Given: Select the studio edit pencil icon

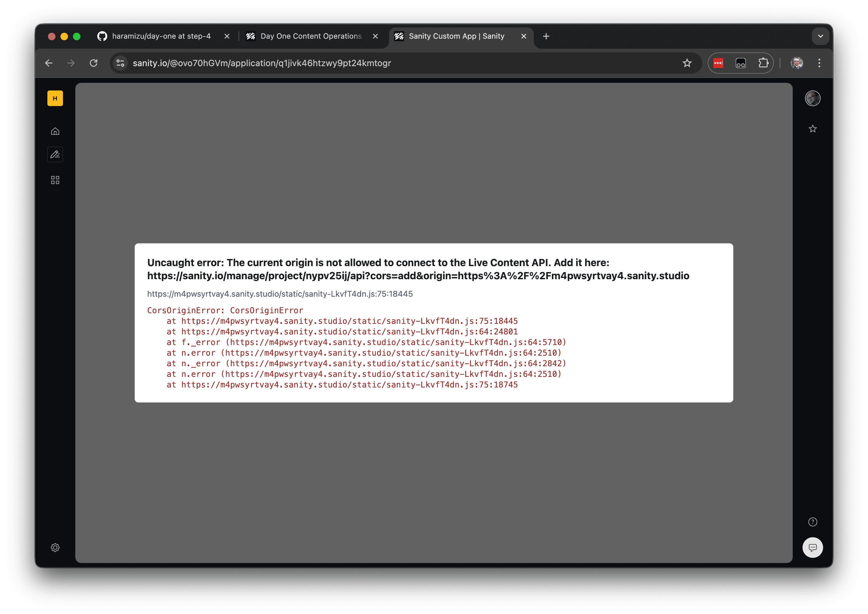Looking at the screenshot, I should 55,154.
